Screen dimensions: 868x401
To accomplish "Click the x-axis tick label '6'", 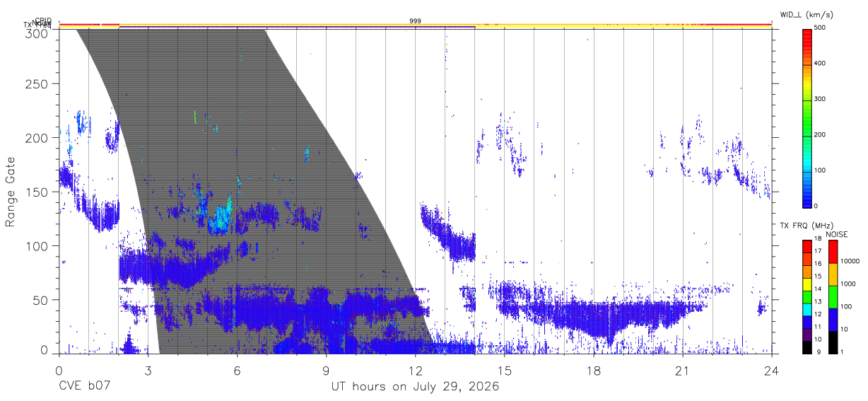I will pos(237,370).
